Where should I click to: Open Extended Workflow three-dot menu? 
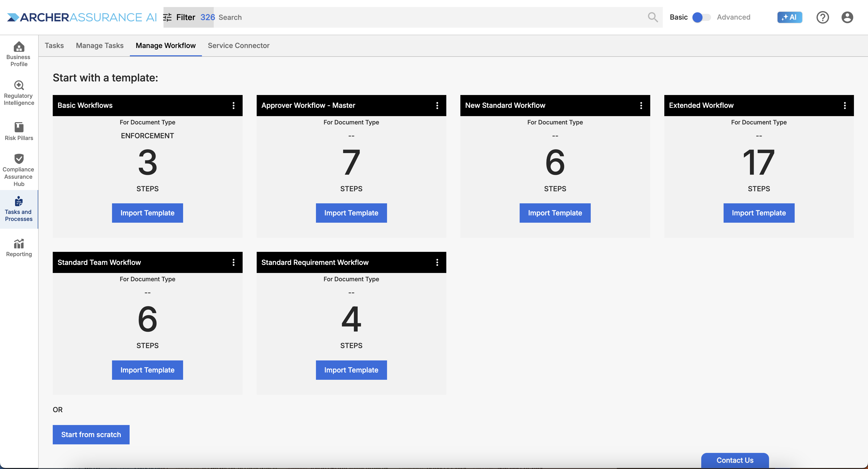coord(845,106)
